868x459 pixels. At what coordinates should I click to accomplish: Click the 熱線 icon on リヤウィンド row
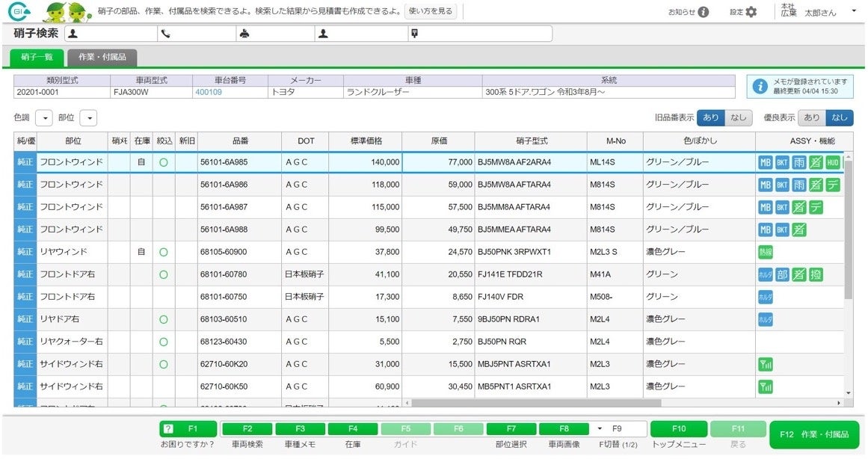(766, 252)
